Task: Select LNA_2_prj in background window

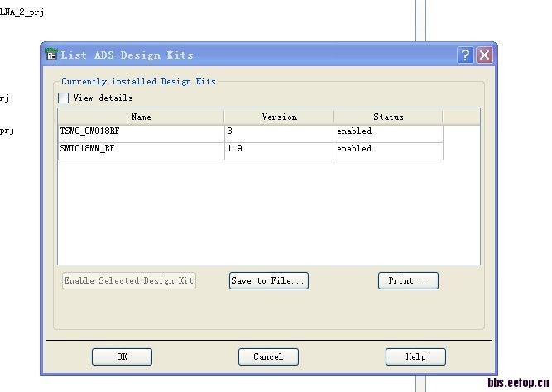Action: [x=22, y=12]
